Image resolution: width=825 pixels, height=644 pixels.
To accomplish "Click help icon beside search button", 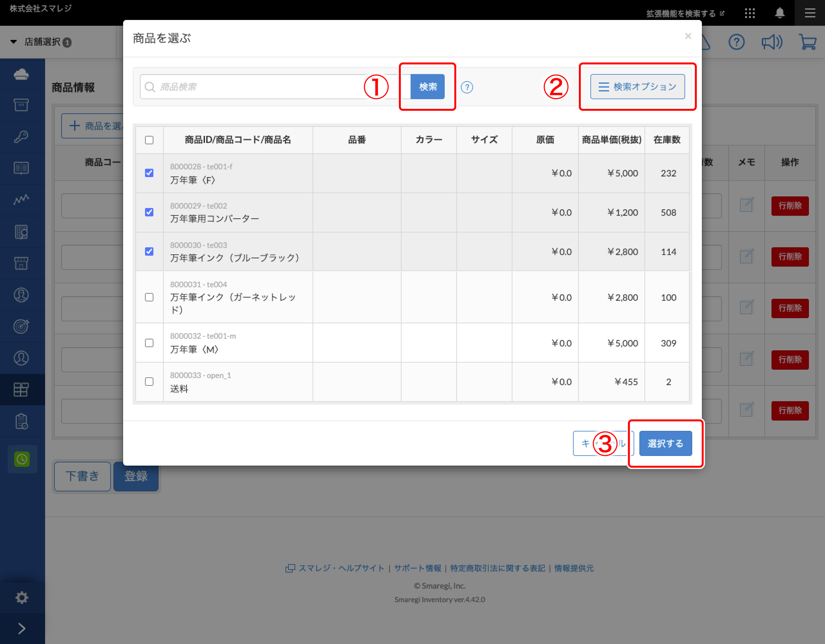I will pos(467,87).
